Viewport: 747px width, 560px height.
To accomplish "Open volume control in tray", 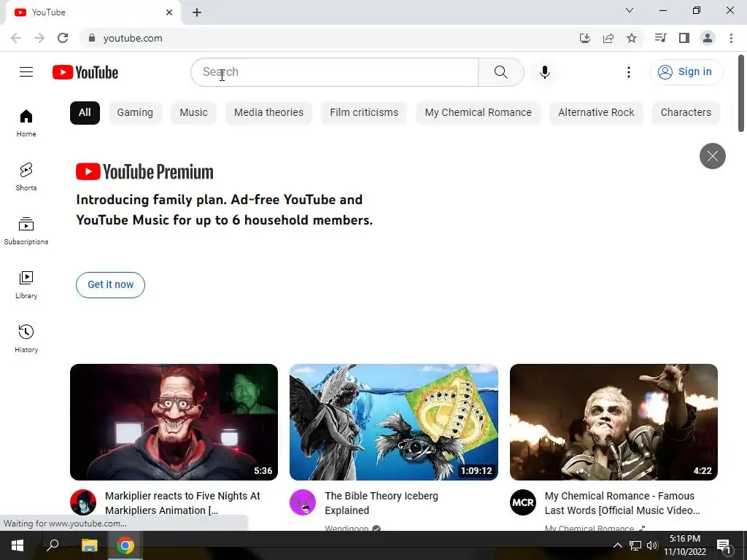I will 651,545.
